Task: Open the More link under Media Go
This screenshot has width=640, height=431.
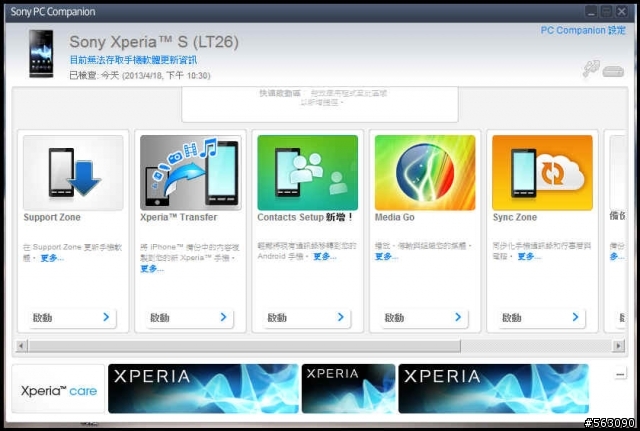Action: coord(387,257)
